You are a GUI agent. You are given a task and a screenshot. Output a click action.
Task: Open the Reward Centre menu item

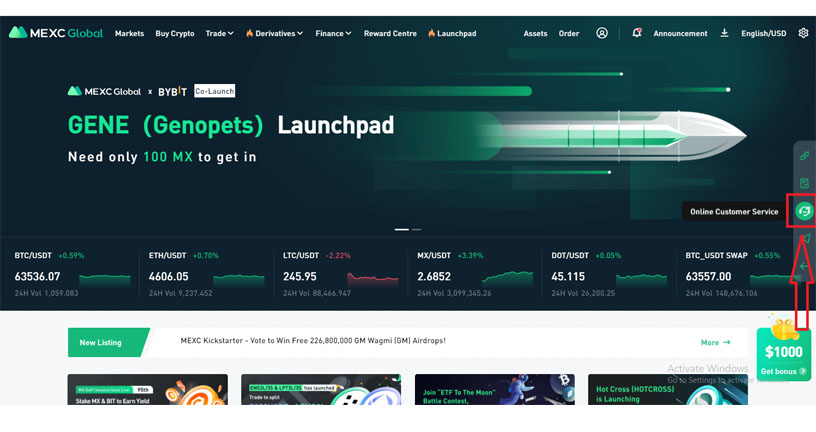(390, 33)
